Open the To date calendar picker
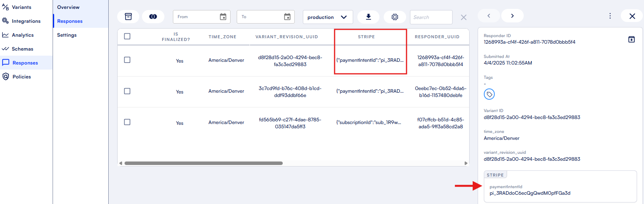 coord(287,17)
